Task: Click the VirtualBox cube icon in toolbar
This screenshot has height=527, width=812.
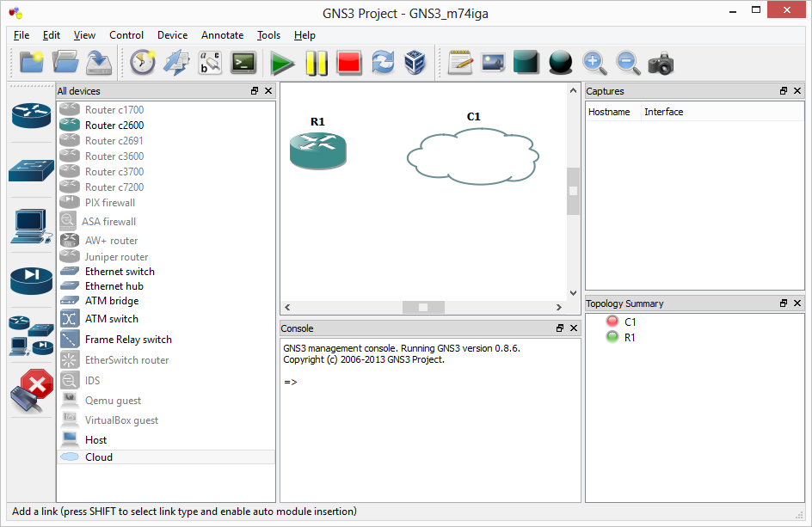Action: click(415, 63)
